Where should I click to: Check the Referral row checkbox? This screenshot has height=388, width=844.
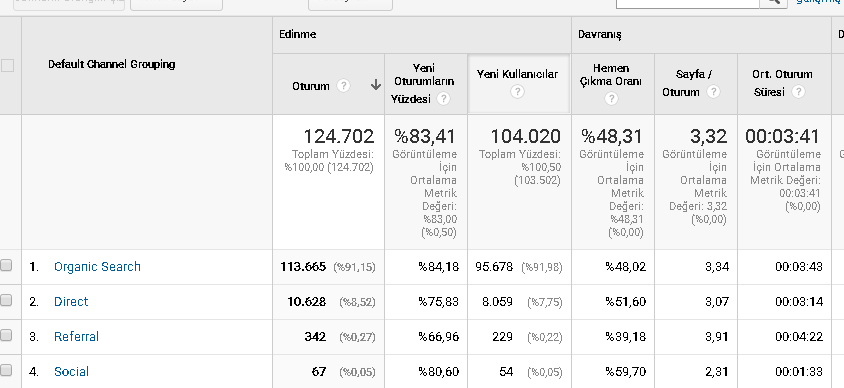click(x=6, y=335)
